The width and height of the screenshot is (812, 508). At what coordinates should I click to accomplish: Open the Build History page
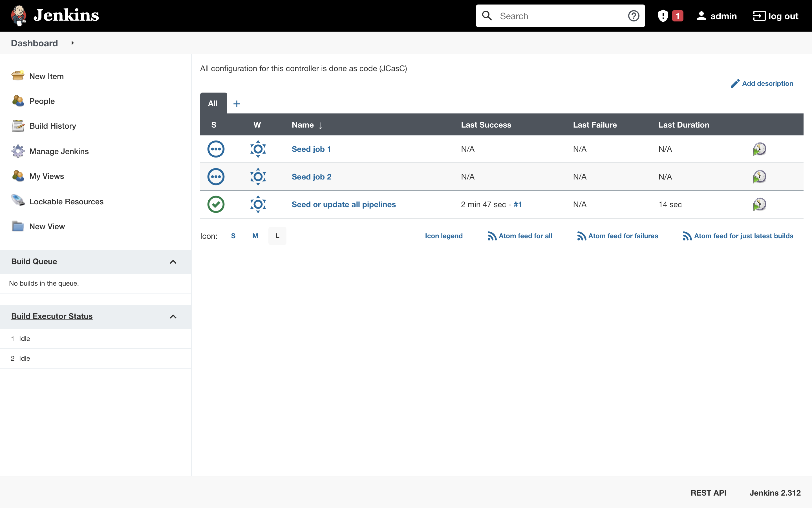53,126
